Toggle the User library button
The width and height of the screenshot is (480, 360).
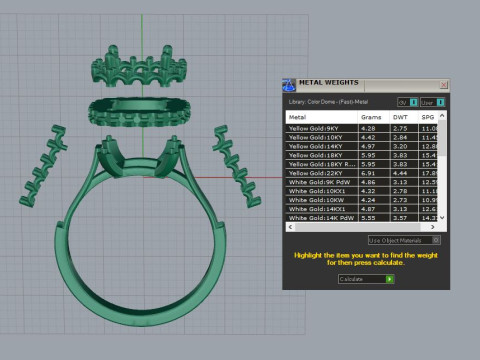pyautogui.click(x=432, y=102)
